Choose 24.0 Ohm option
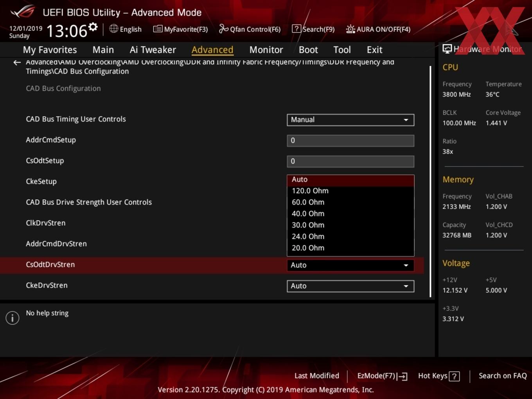Viewport: 532px width, 399px height. coord(350,236)
